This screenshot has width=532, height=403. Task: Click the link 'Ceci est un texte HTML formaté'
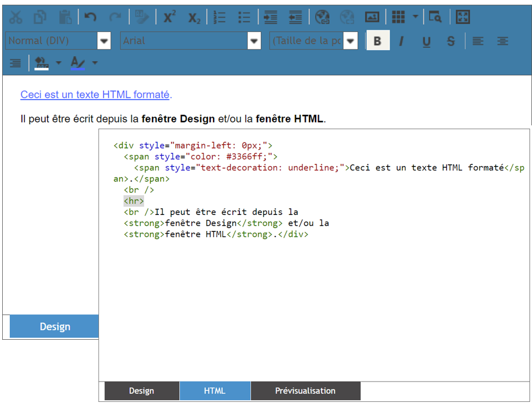point(95,95)
